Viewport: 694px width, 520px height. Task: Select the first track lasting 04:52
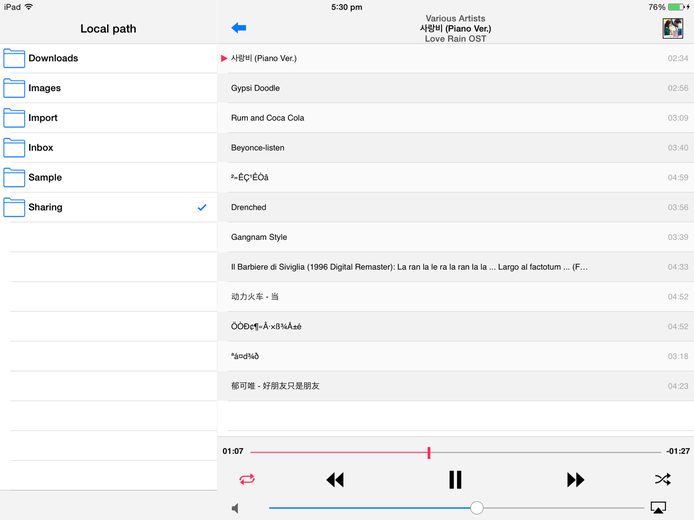pos(455,297)
